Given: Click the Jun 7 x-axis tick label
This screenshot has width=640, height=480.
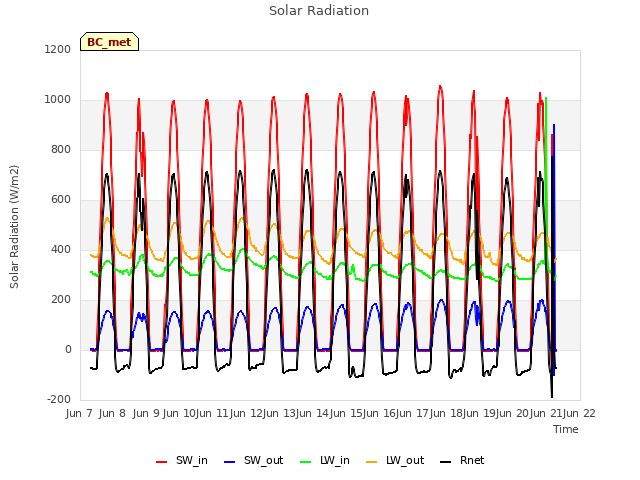Looking at the screenshot, I should (79, 413).
